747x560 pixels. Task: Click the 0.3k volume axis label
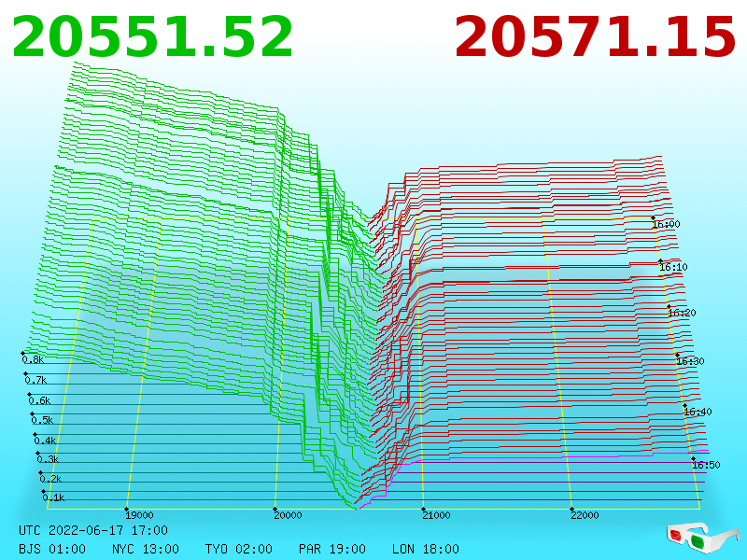coord(49,459)
